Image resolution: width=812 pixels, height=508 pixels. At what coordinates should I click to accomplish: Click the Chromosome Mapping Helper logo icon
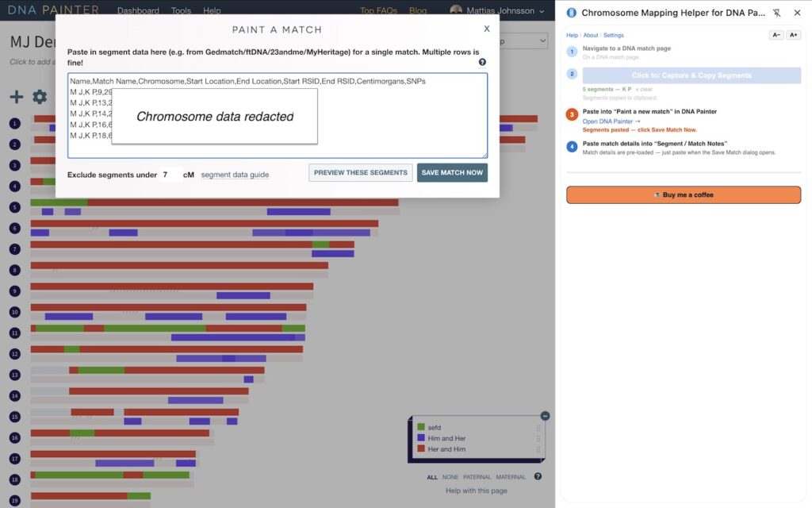572,13
